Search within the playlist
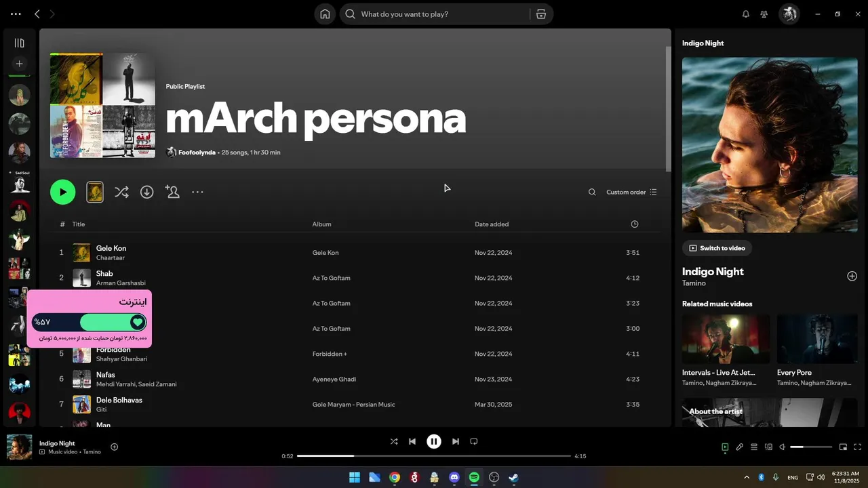The height and width of the screenshot is (488, 868). point(592,192)
